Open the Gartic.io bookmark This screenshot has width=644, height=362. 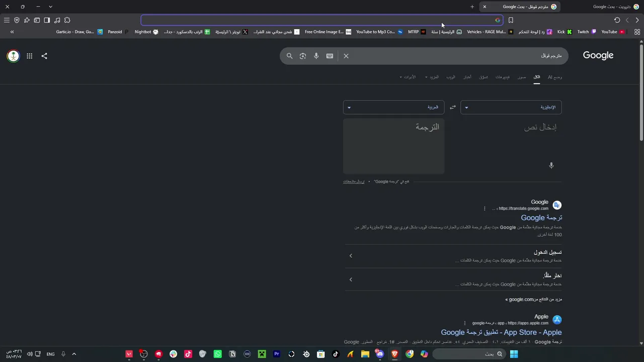[79, 32]
